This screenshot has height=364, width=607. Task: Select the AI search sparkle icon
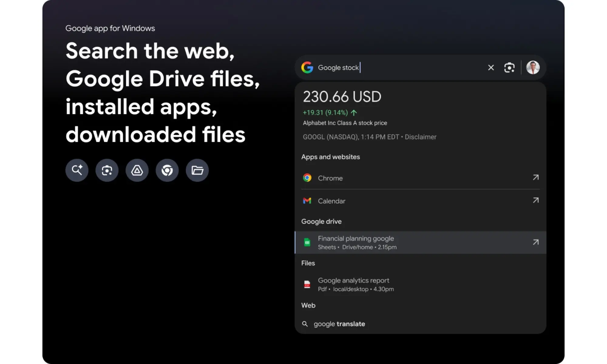77,170
